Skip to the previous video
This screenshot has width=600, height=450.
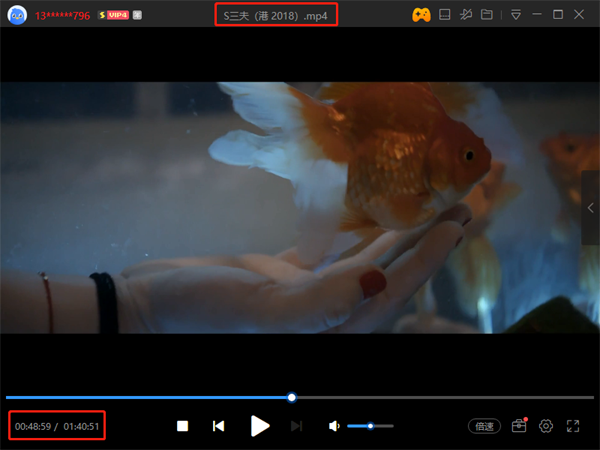pyautogui.click(x=218, y=426)
